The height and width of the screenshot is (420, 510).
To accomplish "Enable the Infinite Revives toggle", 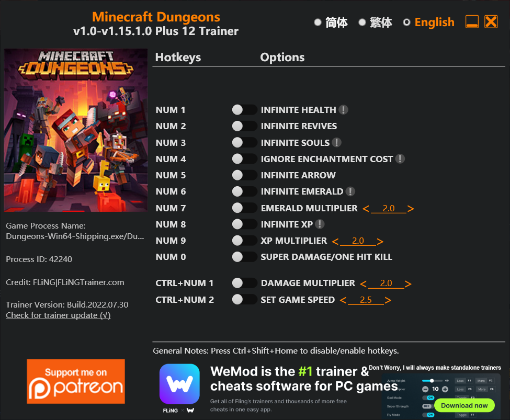I will tap(245, 126).
